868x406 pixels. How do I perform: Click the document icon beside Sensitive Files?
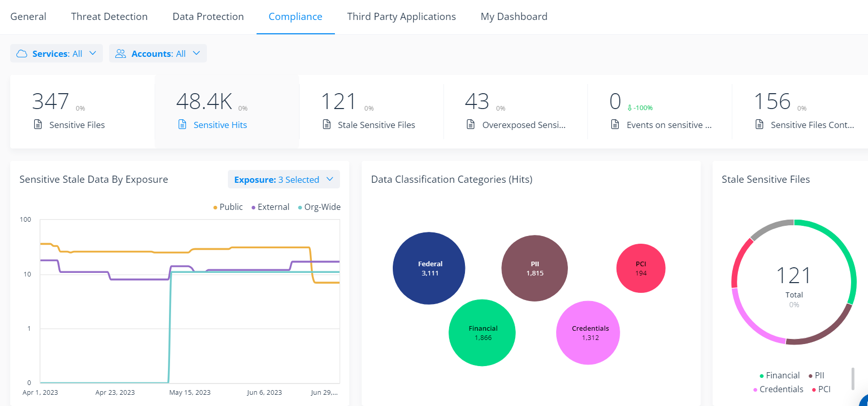tap(38, 124)
